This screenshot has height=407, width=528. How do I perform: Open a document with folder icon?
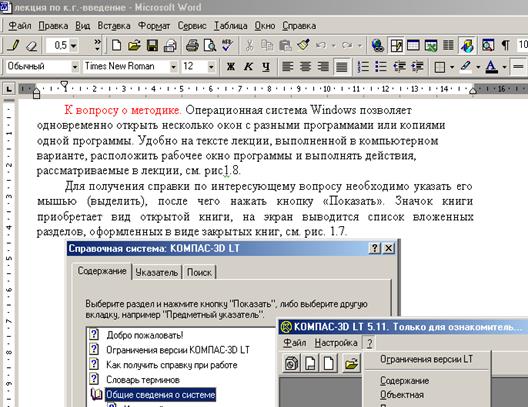(x=134, y=45)
